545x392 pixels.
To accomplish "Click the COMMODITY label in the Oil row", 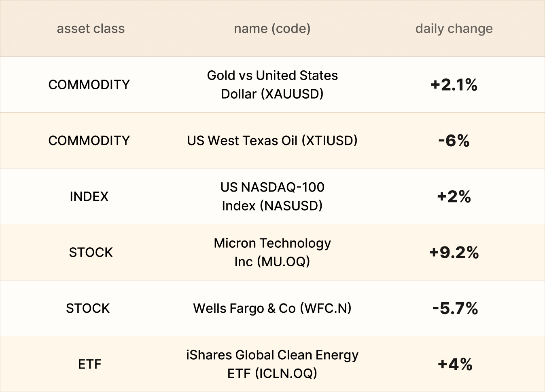I will [89, 141].
